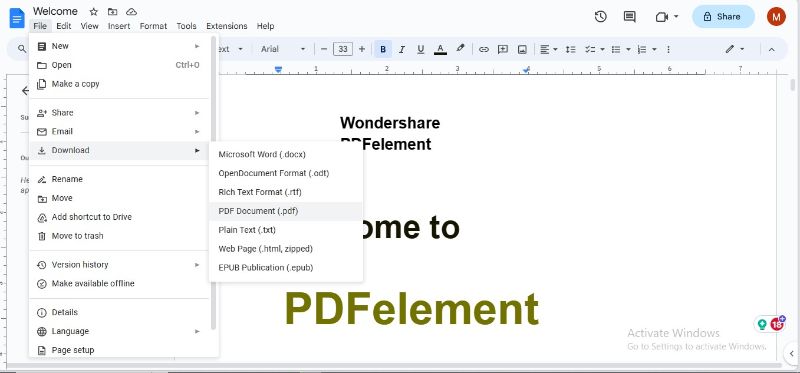Screen dimensions: 800x373
Task: Open the Edit menu
Action: point(64,26)
